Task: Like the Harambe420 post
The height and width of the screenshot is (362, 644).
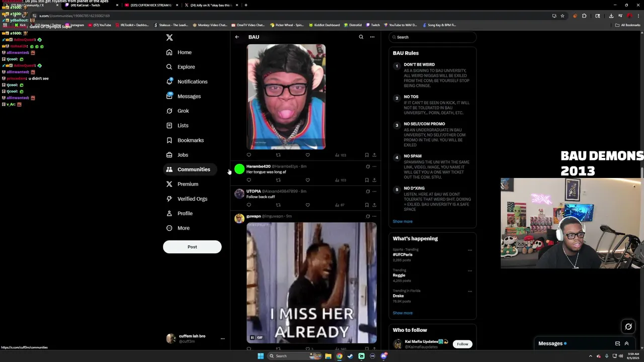Action: [x=307, y=180]
